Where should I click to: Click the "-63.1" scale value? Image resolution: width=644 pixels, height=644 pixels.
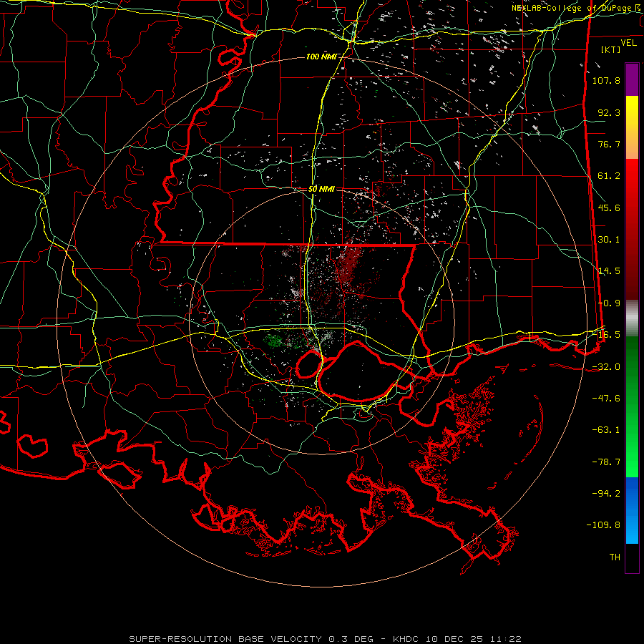(x=606, y=430)
